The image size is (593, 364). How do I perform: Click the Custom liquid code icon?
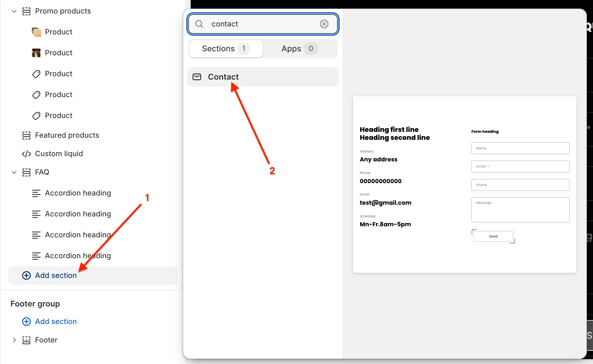(26, 154)
